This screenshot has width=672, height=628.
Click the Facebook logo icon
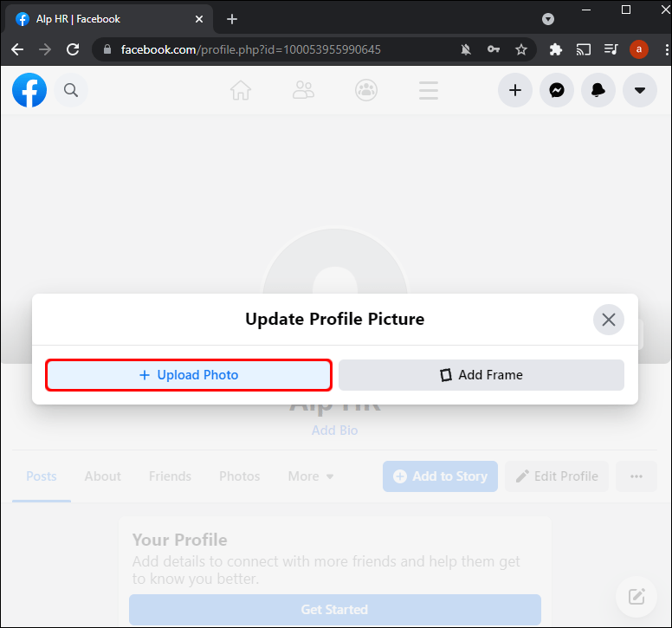29,90
